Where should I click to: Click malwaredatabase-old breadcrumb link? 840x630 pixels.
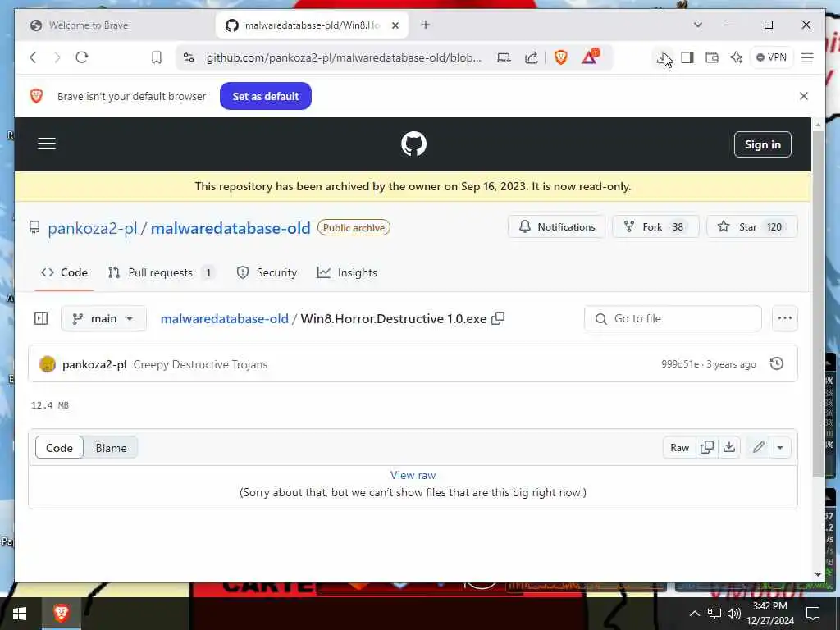(225, 319)
